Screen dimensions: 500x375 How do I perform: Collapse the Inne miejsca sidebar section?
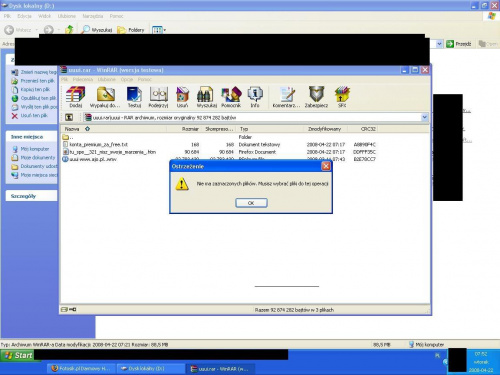click(32, 137)
